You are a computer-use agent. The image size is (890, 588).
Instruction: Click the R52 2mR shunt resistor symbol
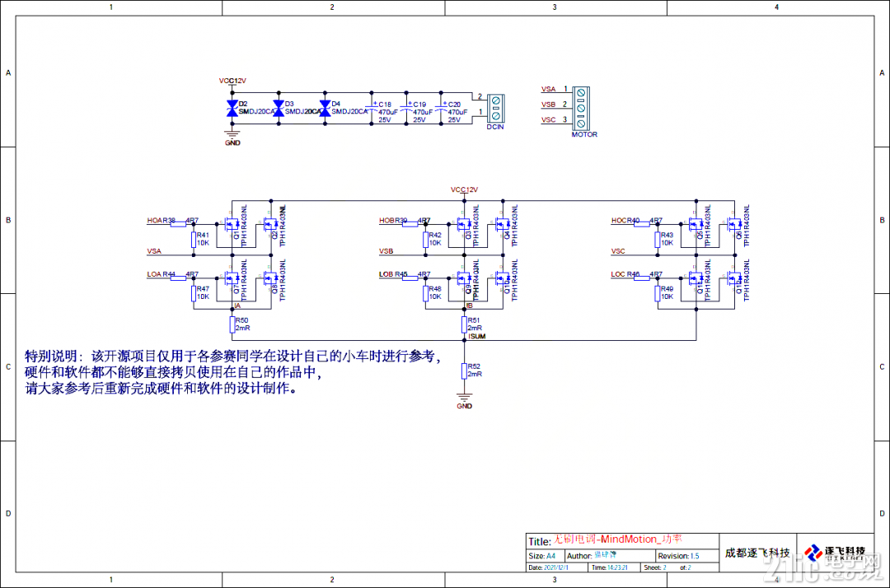[x=464, y=371]
